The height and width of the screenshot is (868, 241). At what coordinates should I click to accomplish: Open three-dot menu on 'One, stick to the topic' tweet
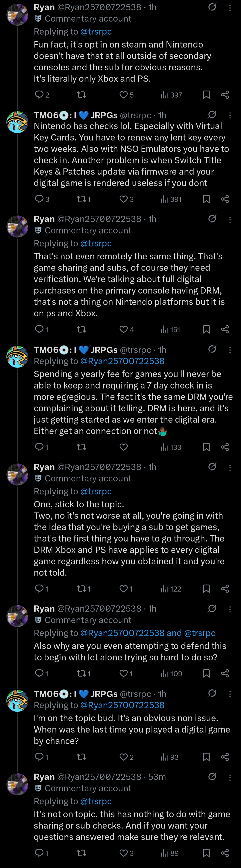click(x=230, y=467)
